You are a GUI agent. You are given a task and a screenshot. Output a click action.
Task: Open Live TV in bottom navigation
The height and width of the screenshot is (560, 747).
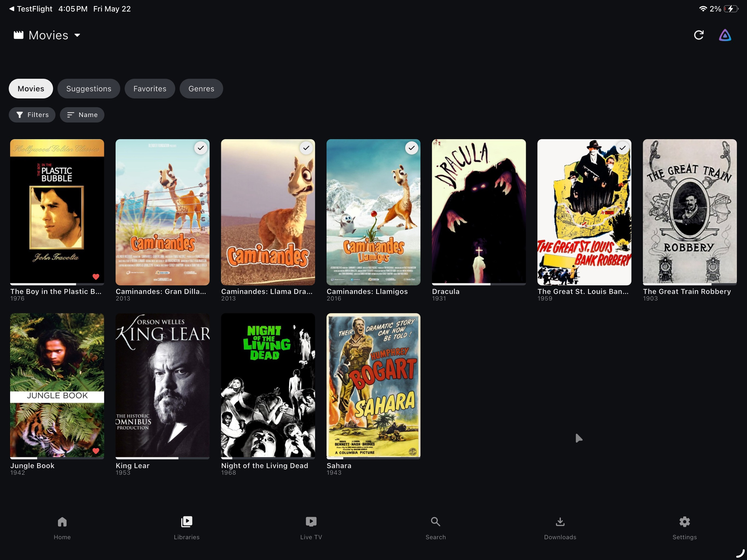(311, 528)
